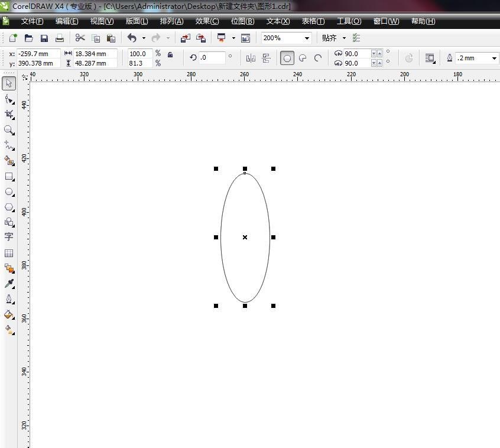
Task: Choose the Rectangle tool
Action: [x=9, y=176]
